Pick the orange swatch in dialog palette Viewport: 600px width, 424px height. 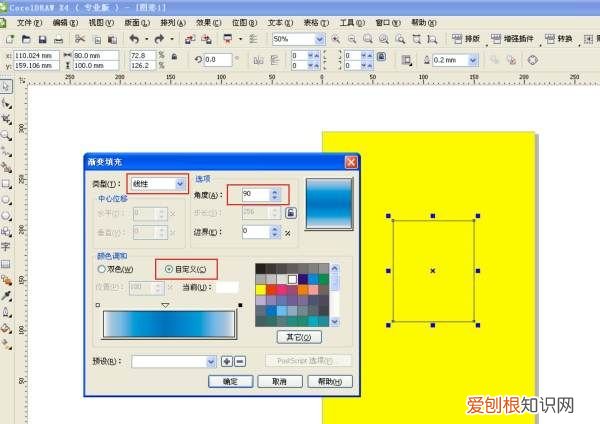(x=303, y=290)
